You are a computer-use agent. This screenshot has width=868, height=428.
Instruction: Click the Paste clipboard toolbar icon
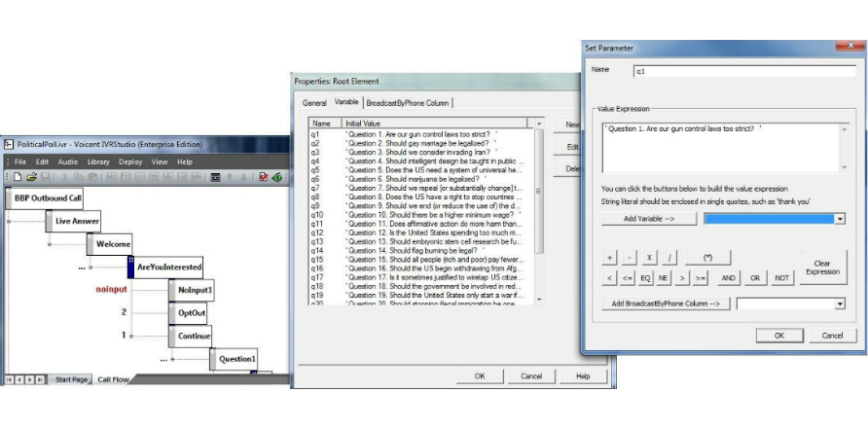[93, 177]
